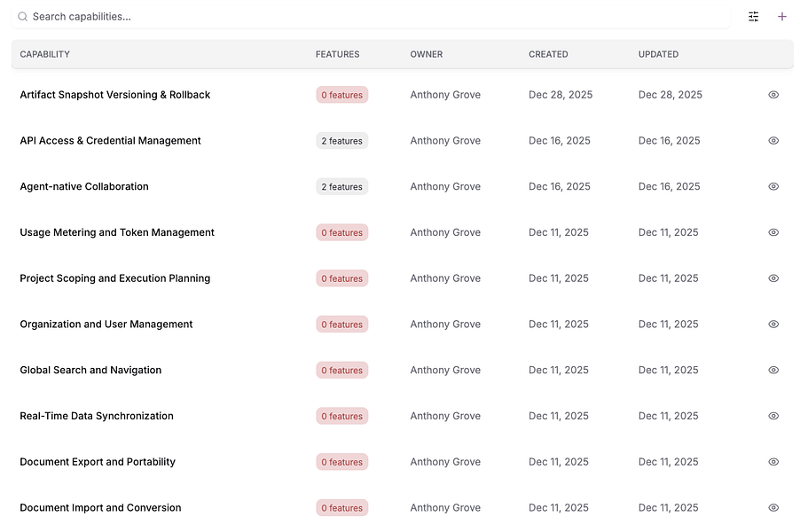
Task: Sort by the Capability column header
Action: point(45,54)
